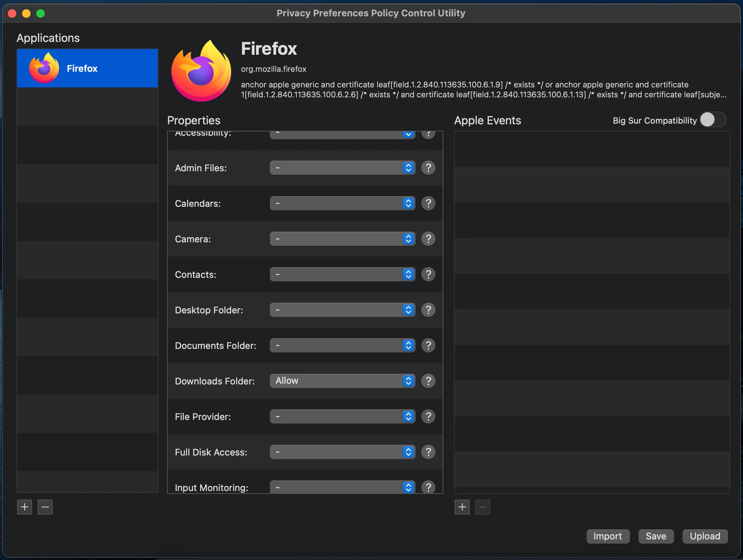Close the window with the red button

pyautogui.click(x=12, y=14)
